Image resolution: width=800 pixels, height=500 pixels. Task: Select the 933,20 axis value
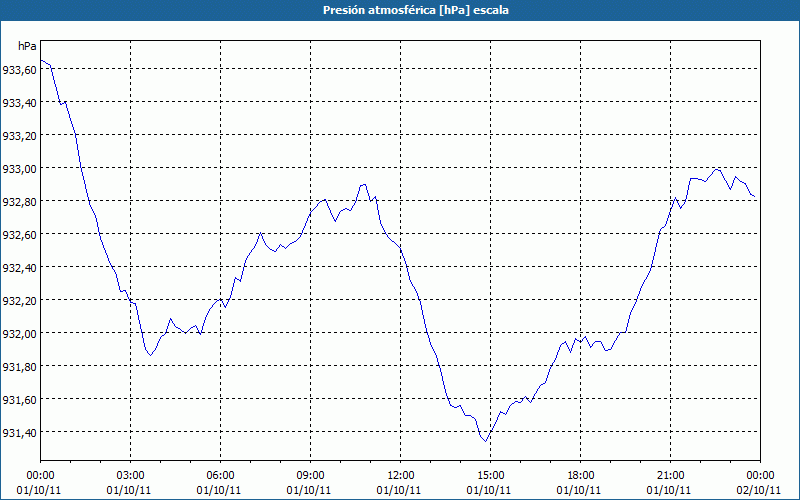[19, 135]
